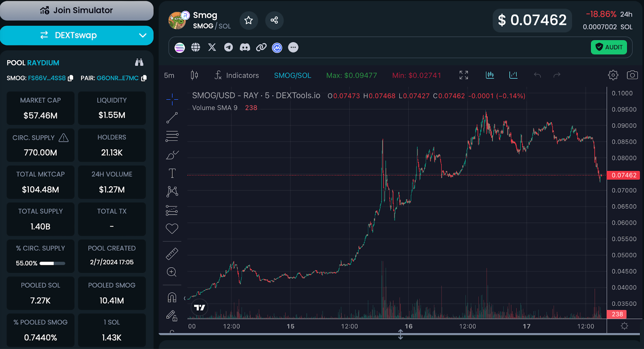Open the Discord link
Viewport: 644px width, 349px height.
point(245,48)
